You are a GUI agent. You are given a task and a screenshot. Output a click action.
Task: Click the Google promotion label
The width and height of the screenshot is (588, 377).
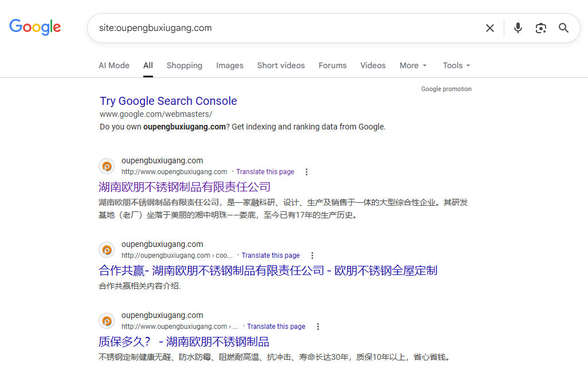446,89
